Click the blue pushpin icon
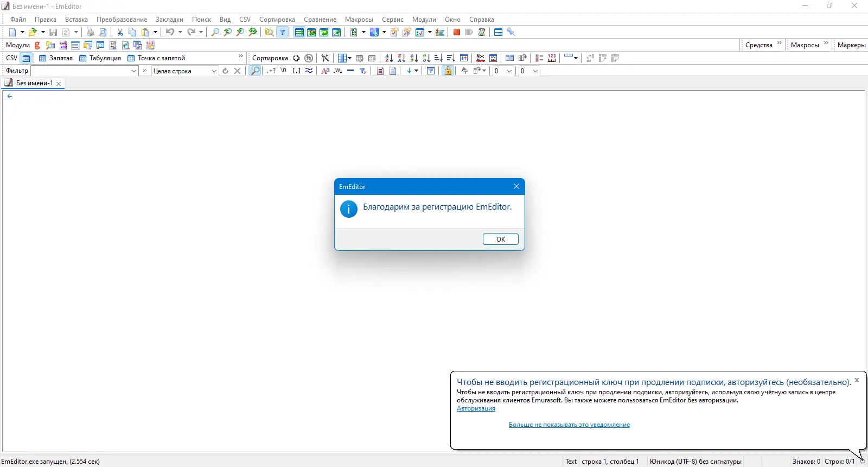Viewport: 868px width, 467px height. tap(511, 32)
